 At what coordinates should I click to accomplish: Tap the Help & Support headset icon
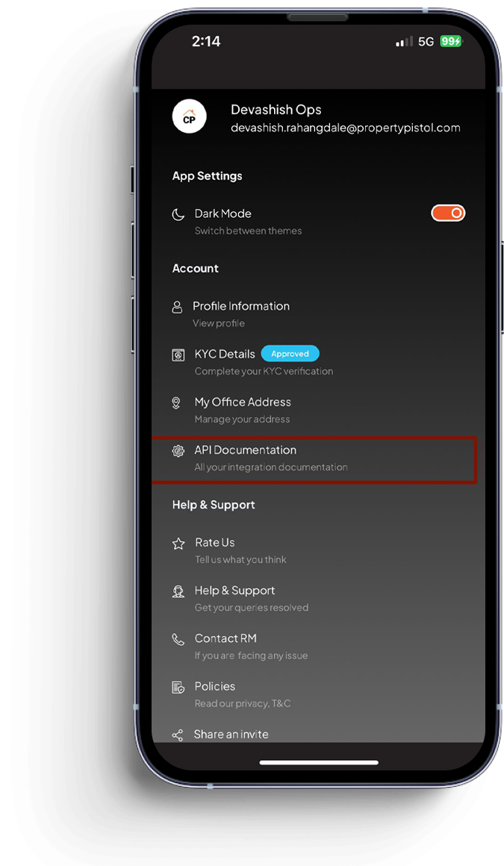[x=178, y=591]
